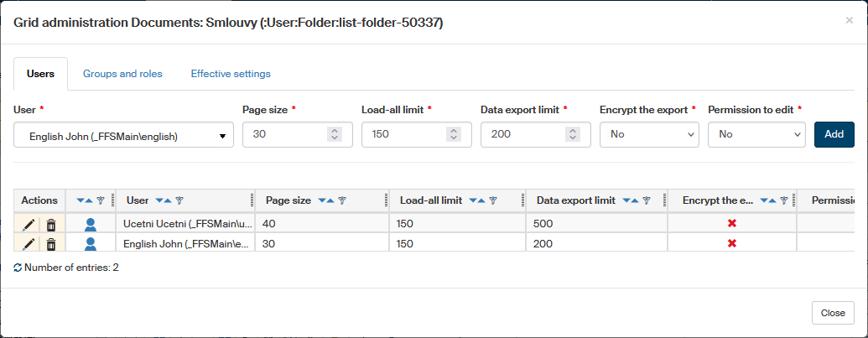868x338 pixels.
Task: Open the Permission to edit dropdown
Action: [x=756, y=134]
